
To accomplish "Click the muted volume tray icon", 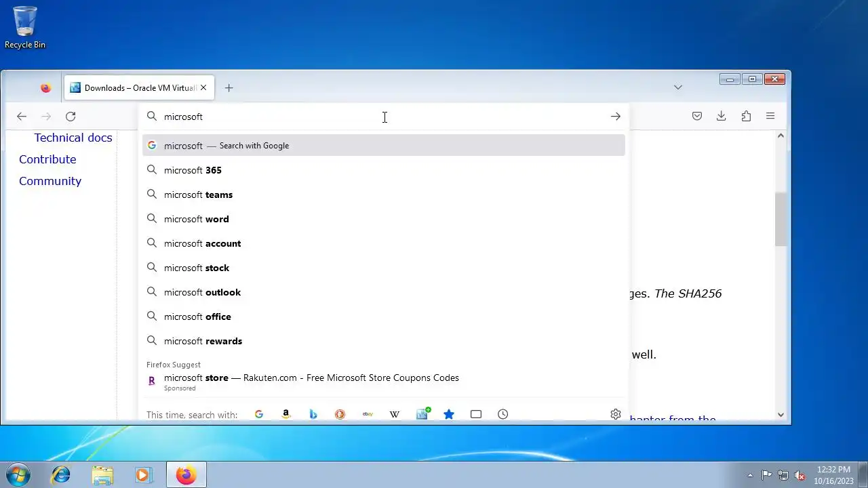I will coord(800,475).
